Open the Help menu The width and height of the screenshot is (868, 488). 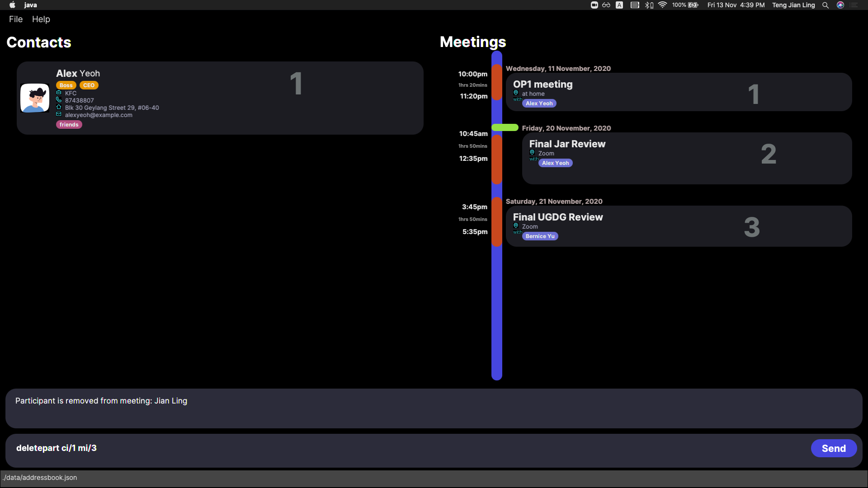coord(41,19)
